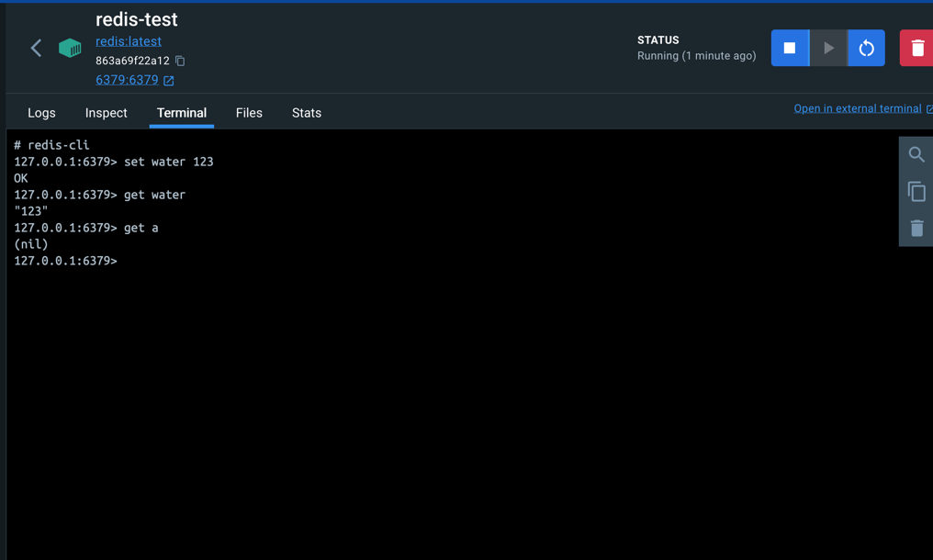
Task: Go back using the left chevron arrow
Action: pyautogui.click(x=37, y=48)
